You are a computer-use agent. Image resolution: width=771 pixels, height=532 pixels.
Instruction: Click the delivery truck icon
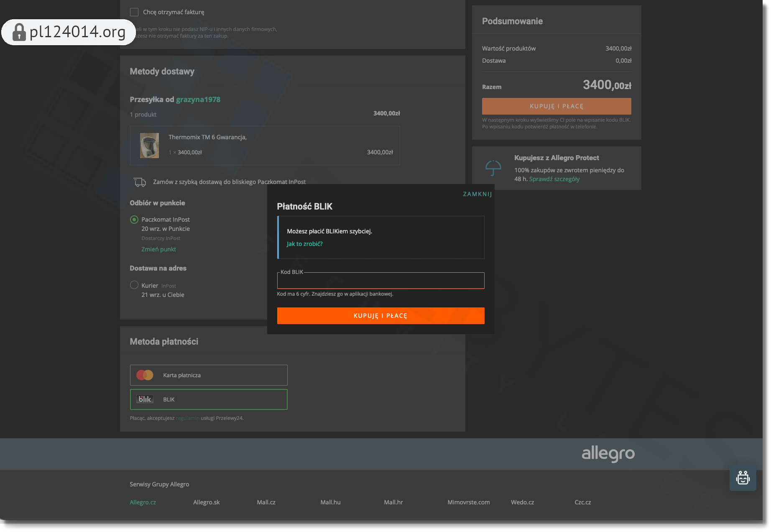click(x=140, y=182)
